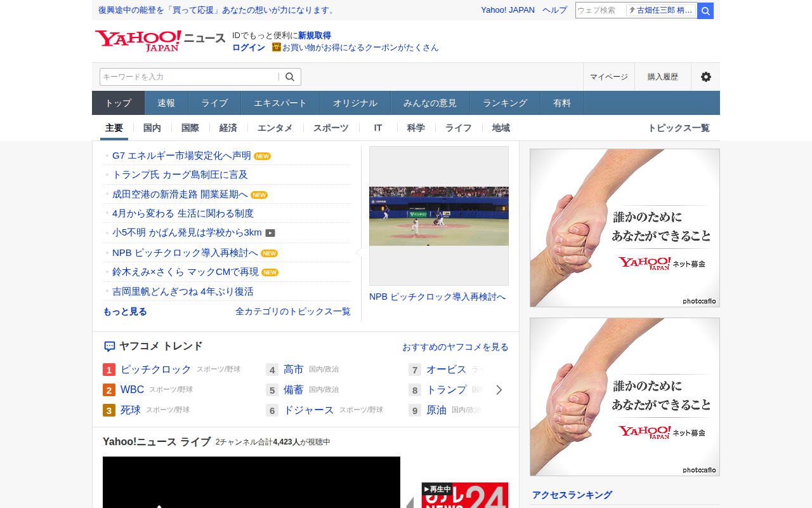This screenshot has width=812, height=508.
Task: Click the coupon icon next to お買い物 link
Action: (276, 47)
